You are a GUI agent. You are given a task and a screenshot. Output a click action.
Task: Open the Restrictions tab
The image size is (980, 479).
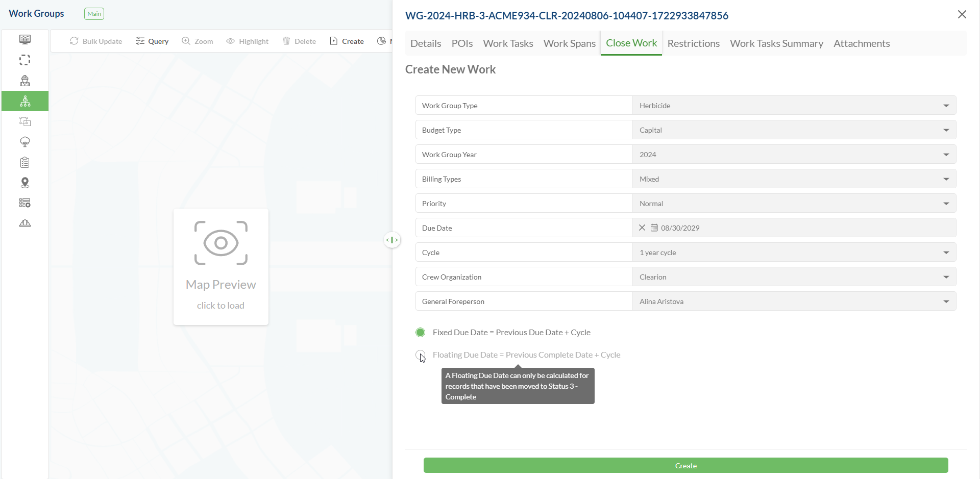click(x=693, y=43)
